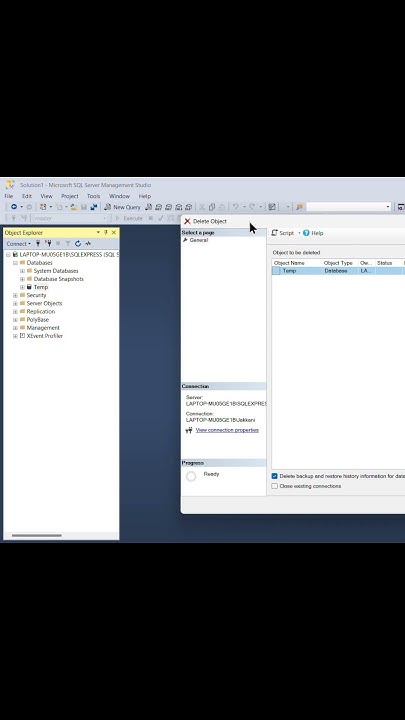
Task: Click the Refresh icon in Object Explorer
Action: coord(78,244)
